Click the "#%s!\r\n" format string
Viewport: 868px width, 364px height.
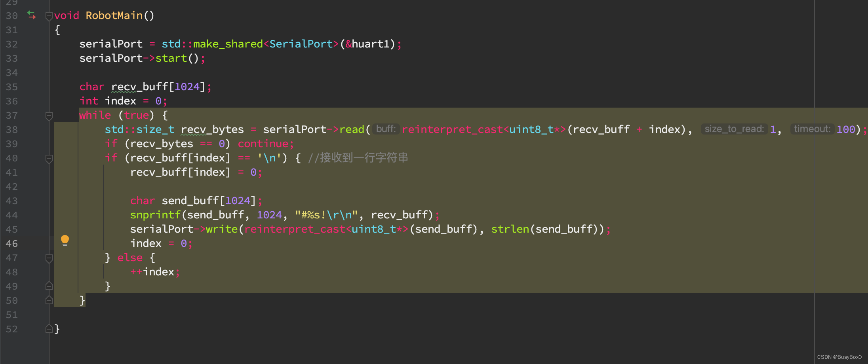[x=326, y=215]
